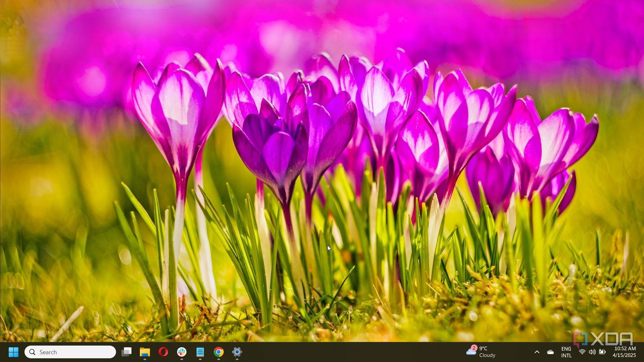Click the volume speaker tray icon
This screenshot has width=644, height=362.
pos(592,352)
